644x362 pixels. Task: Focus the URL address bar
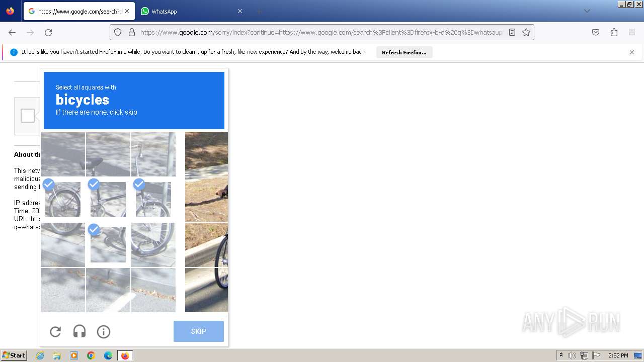[321, 32]
